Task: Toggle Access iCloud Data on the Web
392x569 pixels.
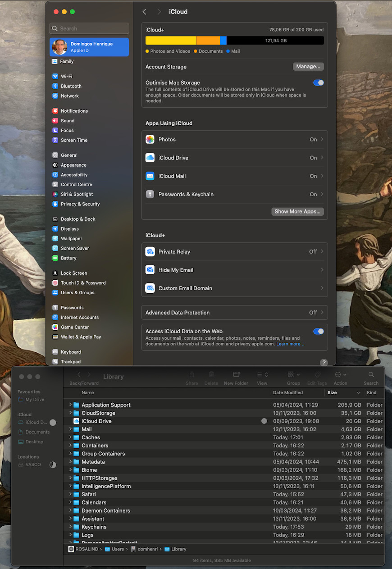Action: (318, 332)
